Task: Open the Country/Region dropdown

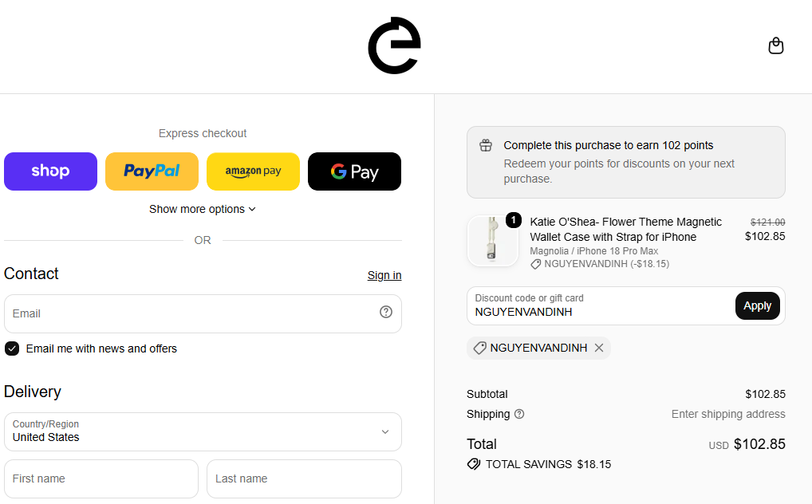Action: [x=203, y=432]
